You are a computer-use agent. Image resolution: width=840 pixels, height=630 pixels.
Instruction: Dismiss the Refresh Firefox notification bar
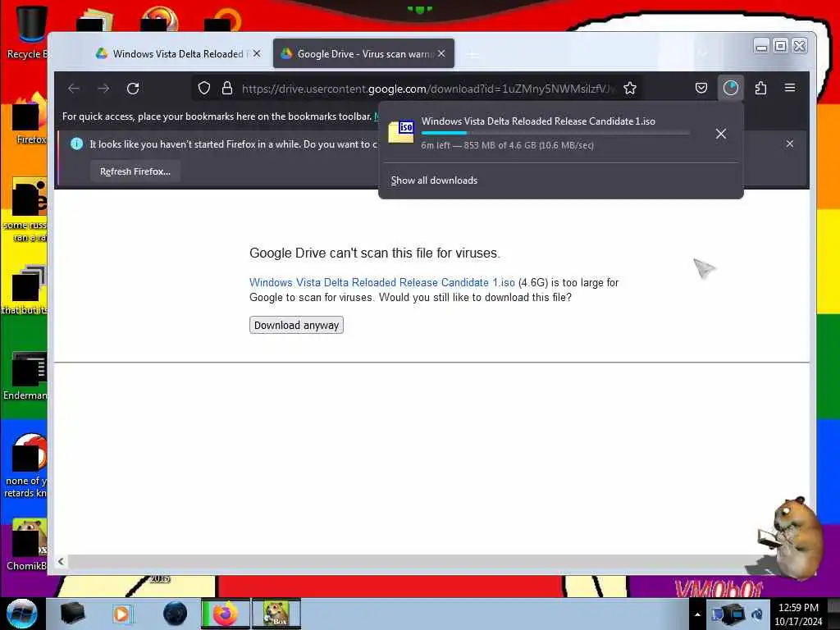(x=790, y=144)
